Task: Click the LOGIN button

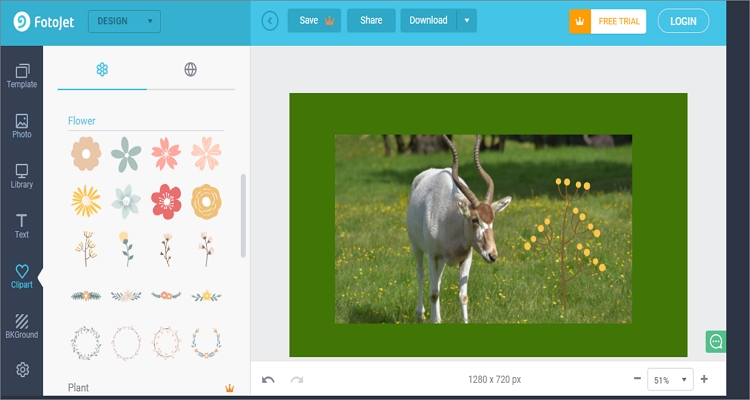Action: point(683,22)
